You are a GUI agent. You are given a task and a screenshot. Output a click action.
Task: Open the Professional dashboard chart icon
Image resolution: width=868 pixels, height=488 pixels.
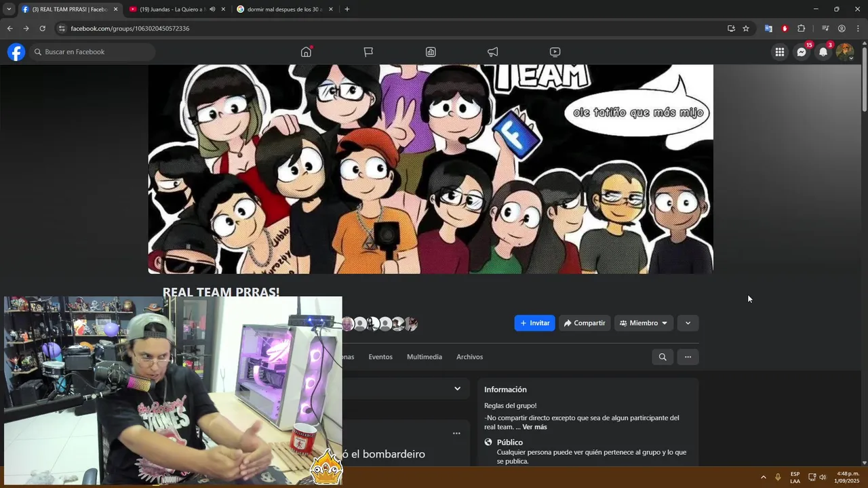(431, 52)
